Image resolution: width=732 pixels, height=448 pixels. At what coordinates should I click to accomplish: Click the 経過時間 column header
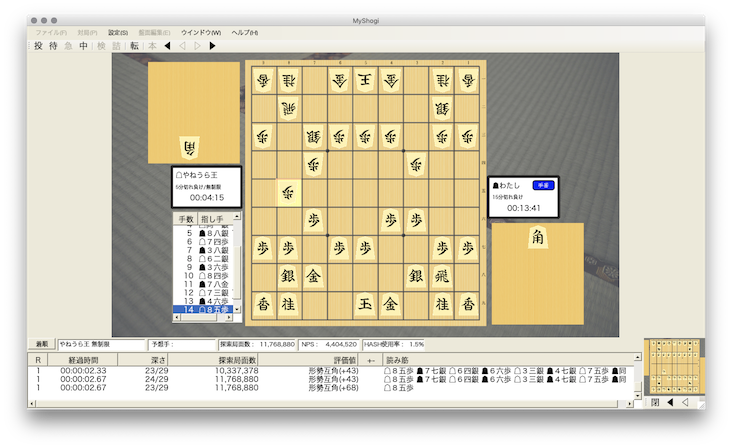pyautogui.click(x=83, y=360)
